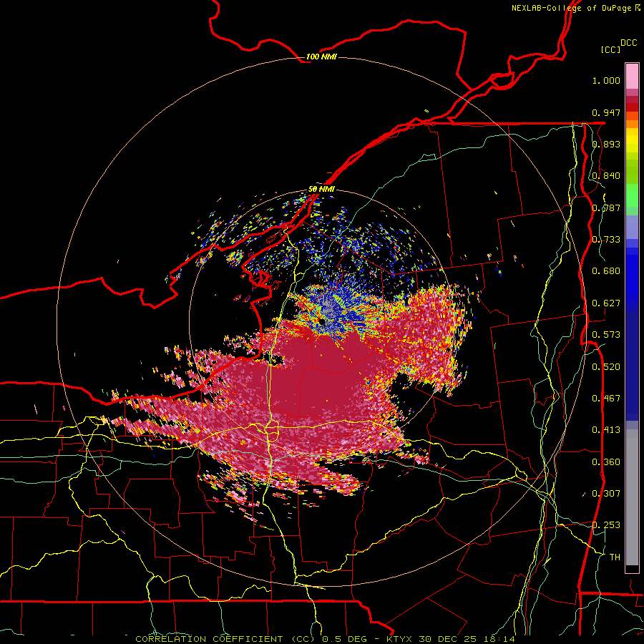Click the 0.307 color scale value
The image size is (644, 644).
tap(606, 494)
